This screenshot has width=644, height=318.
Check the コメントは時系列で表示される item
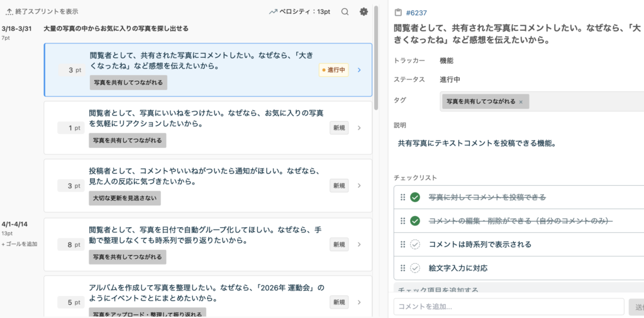coord(415,244)
